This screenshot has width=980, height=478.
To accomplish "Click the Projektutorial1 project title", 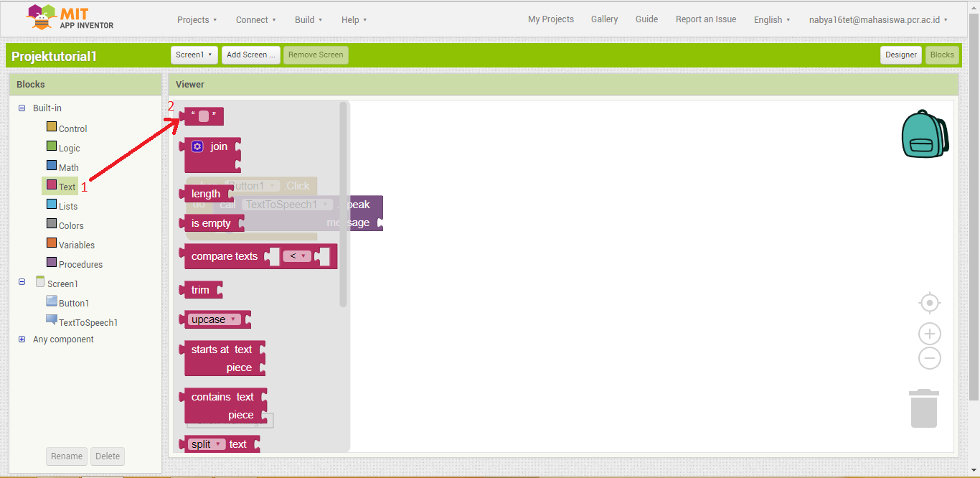I will [x=55, y=56].
